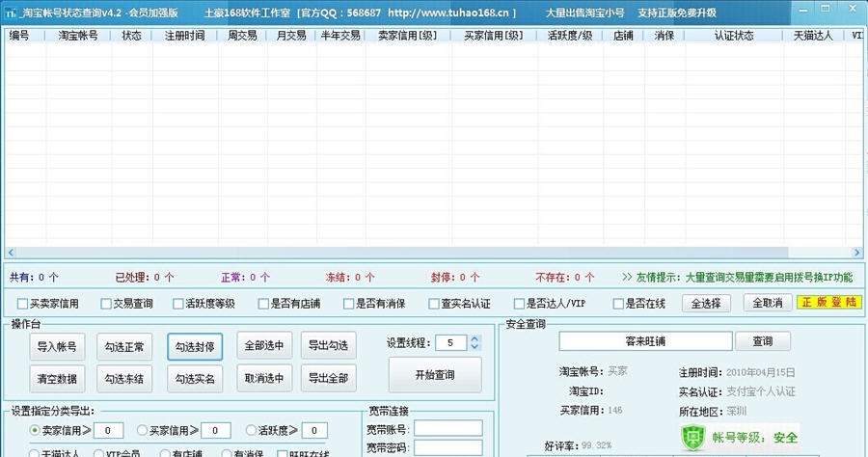
Task: Start the query with 开始查询
Action: click(x=435, y=374)
